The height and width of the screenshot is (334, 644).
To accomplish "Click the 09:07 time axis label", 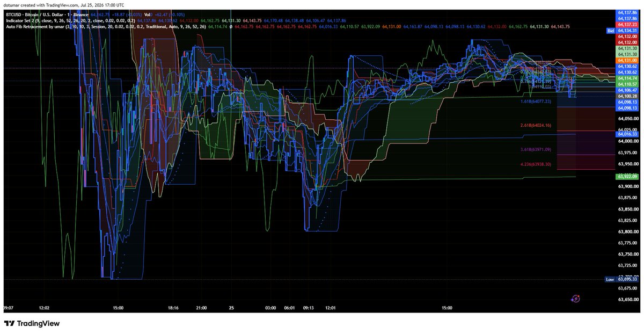I will pyautogui.click(x=8, y=308).
